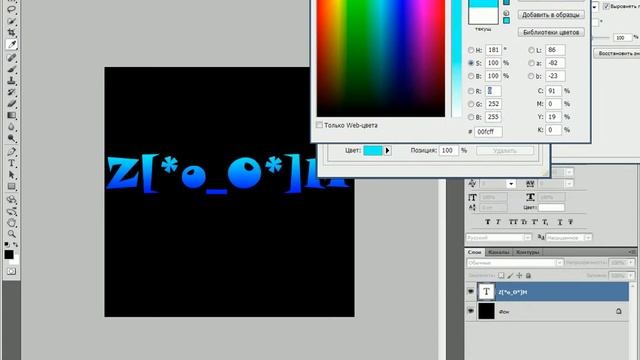Select the Clone Stamp tool
This screenshot has width=640, height=360.
[x=11, y=80]
